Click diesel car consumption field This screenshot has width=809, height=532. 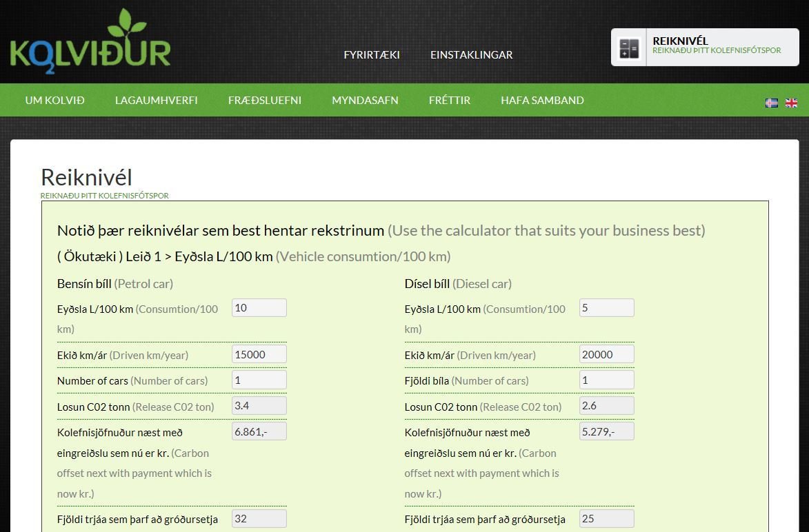[606, 308]
